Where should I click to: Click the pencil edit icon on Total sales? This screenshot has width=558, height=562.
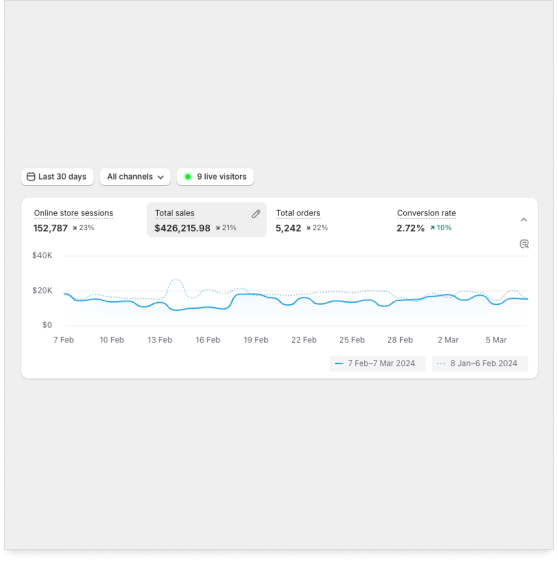[x=256, y=214]
